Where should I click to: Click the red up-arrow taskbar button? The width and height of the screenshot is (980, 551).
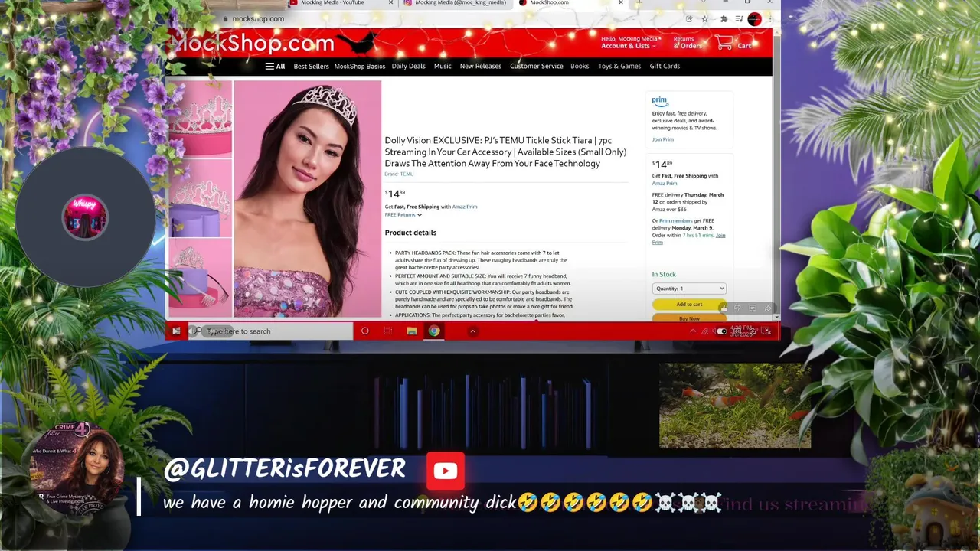[472, 331]
